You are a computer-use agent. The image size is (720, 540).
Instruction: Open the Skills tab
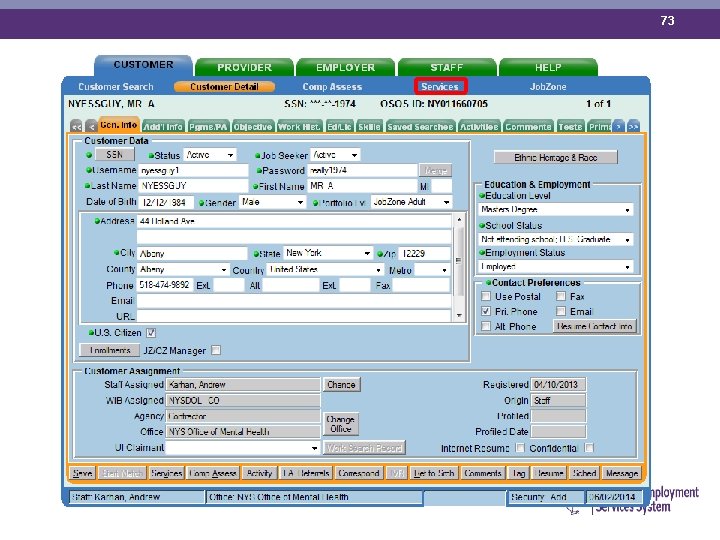coord(369,127)
